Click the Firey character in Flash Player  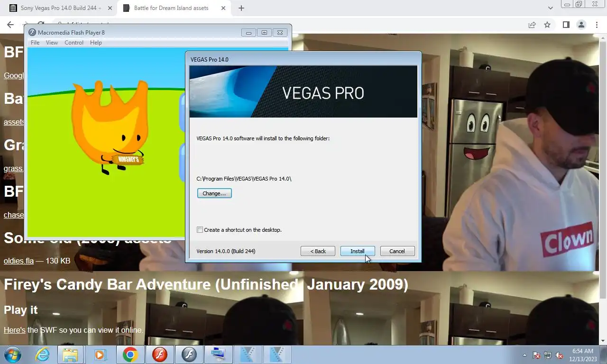coord(110,127)
